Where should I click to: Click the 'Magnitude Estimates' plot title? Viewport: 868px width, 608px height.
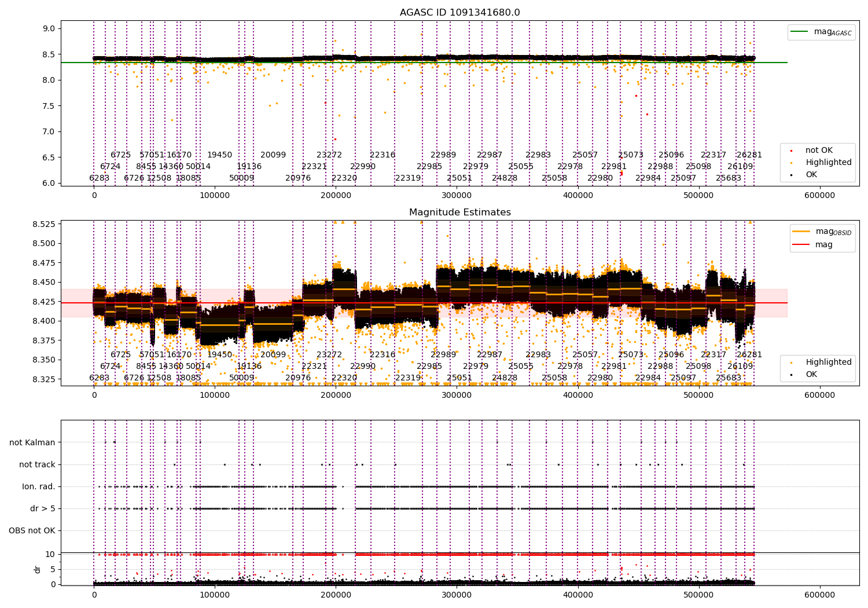coord(460,213)
